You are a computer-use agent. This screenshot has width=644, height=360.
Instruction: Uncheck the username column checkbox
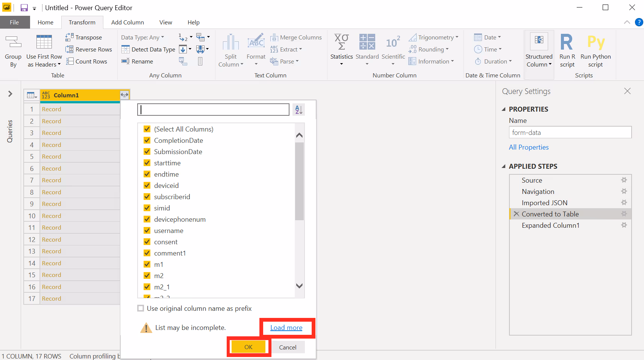[x=147, y=230]
